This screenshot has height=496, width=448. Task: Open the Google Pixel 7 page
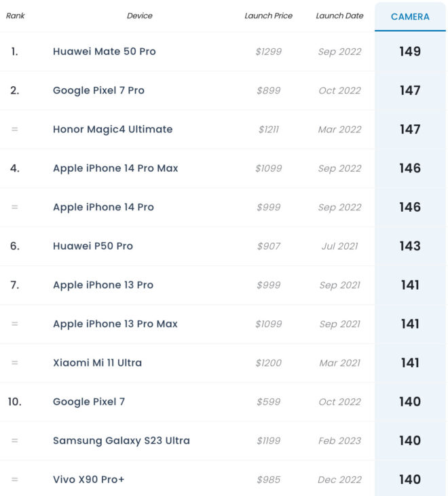[89, 402]
